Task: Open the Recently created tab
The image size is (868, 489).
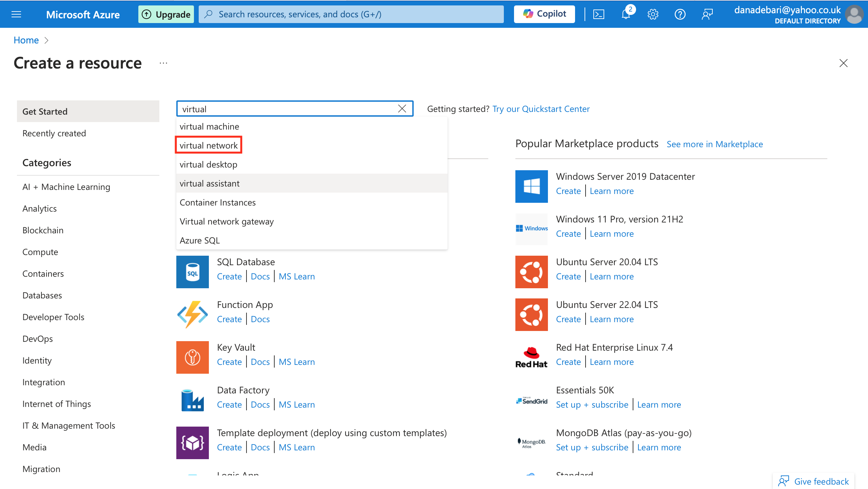Action: click(54, 133)
